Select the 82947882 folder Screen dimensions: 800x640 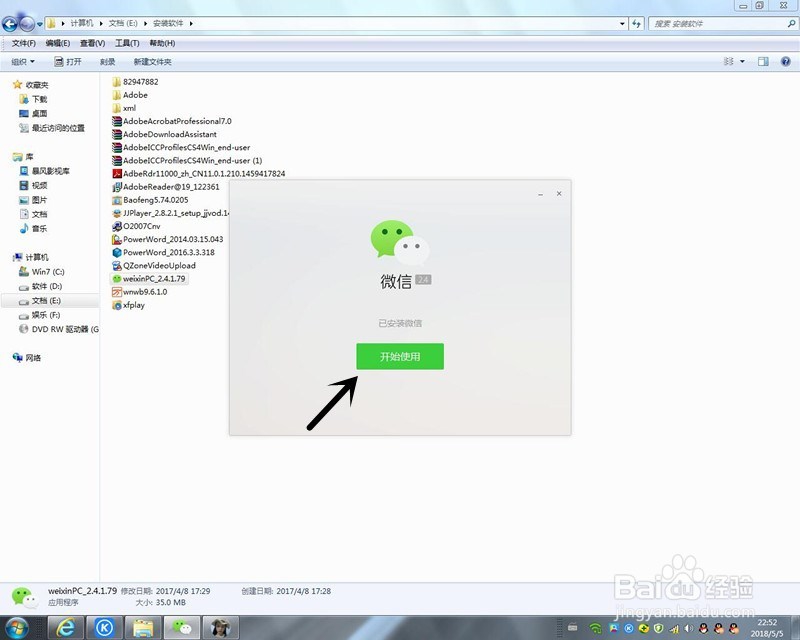(135, 82)
